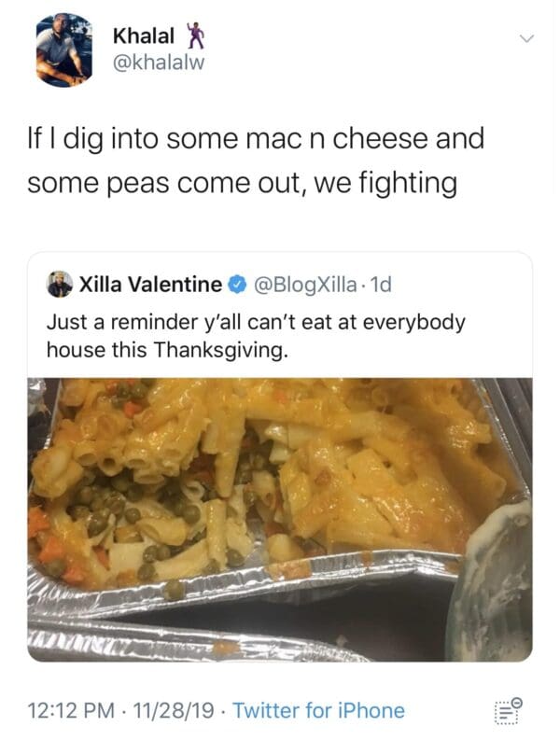560x740 pixels.
Task: Click the Khalal display name
Action: [144, 36]
